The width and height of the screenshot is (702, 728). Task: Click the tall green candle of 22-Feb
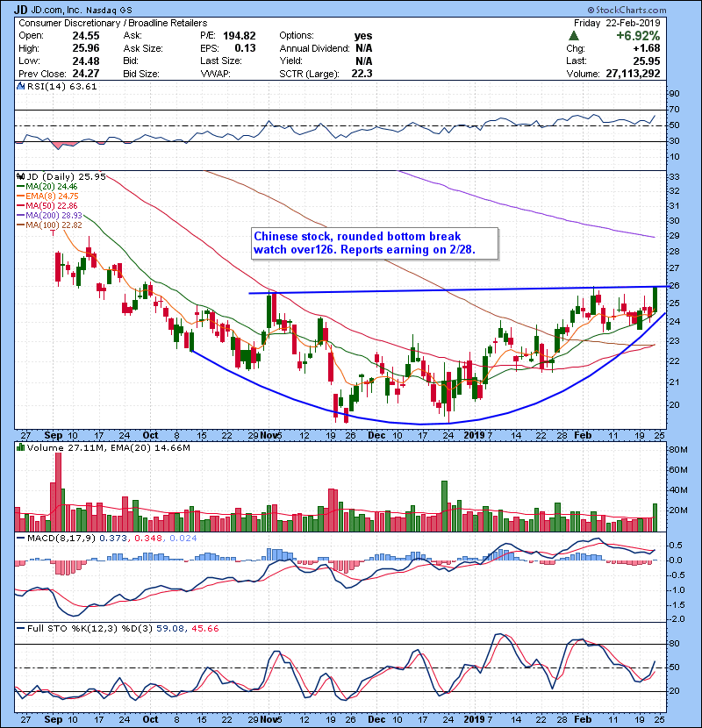click(x=655, y=299)
